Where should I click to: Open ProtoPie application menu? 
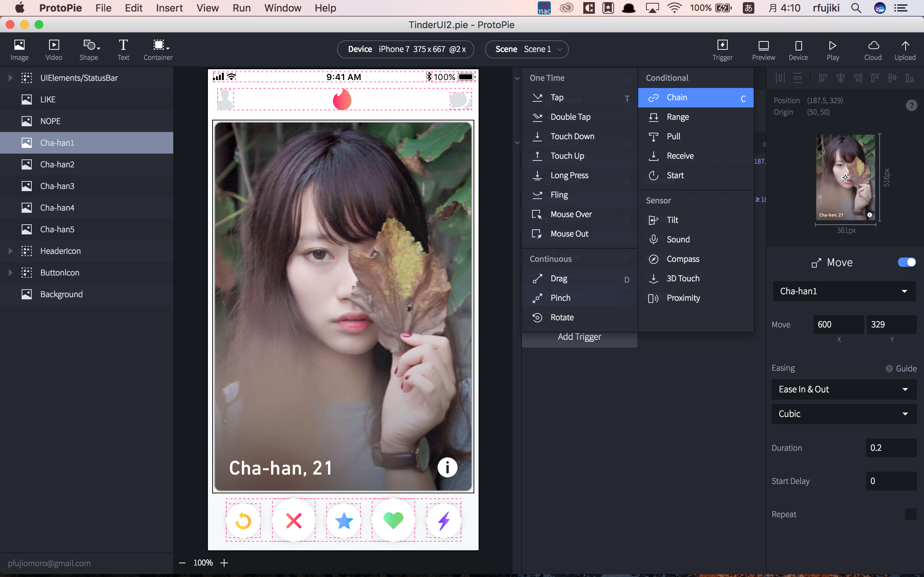click(x=61, y=7)
